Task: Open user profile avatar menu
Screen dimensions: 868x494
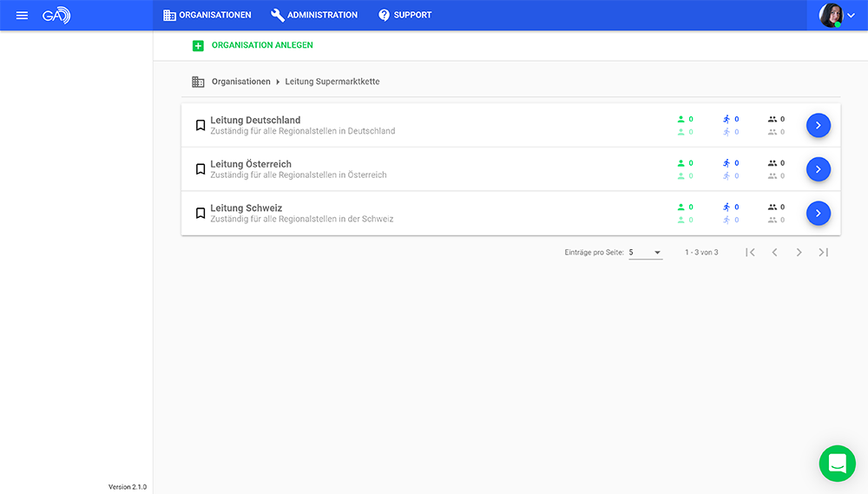Action: (x=837, y=16)
